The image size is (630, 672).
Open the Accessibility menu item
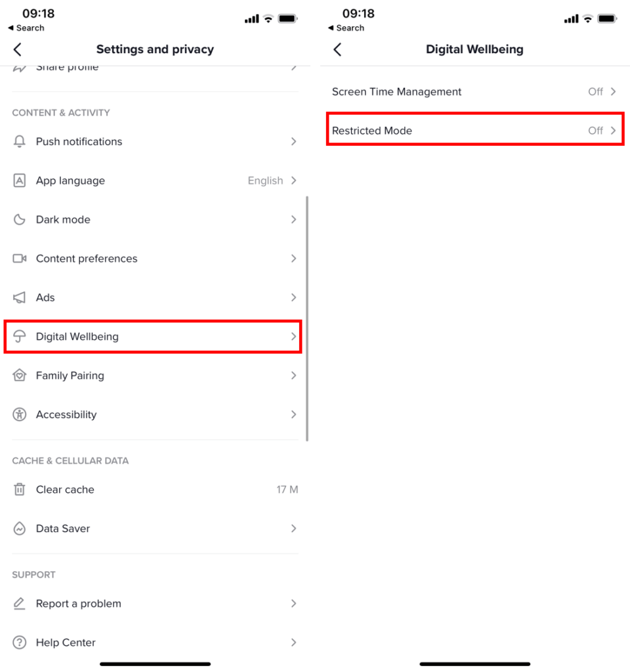66,415
